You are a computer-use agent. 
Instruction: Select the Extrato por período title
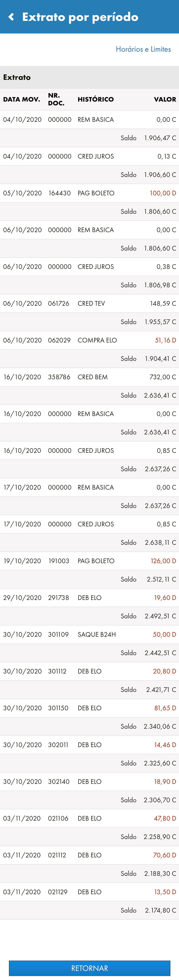(80, 17)
